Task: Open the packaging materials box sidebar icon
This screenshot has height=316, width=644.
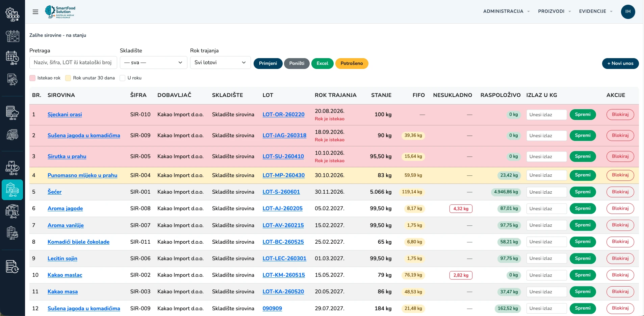Action: (12, 211)
